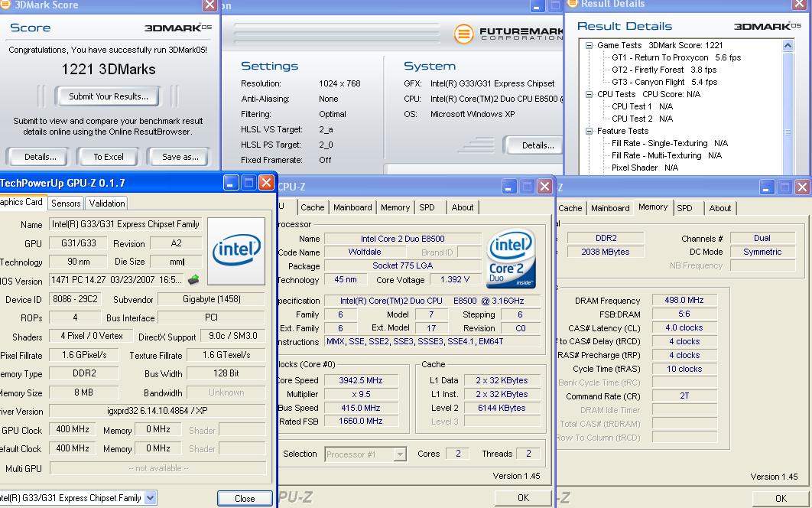Collapse the Game Tests tree node
This screenshot has height=508, width=812.
(589, 46)
